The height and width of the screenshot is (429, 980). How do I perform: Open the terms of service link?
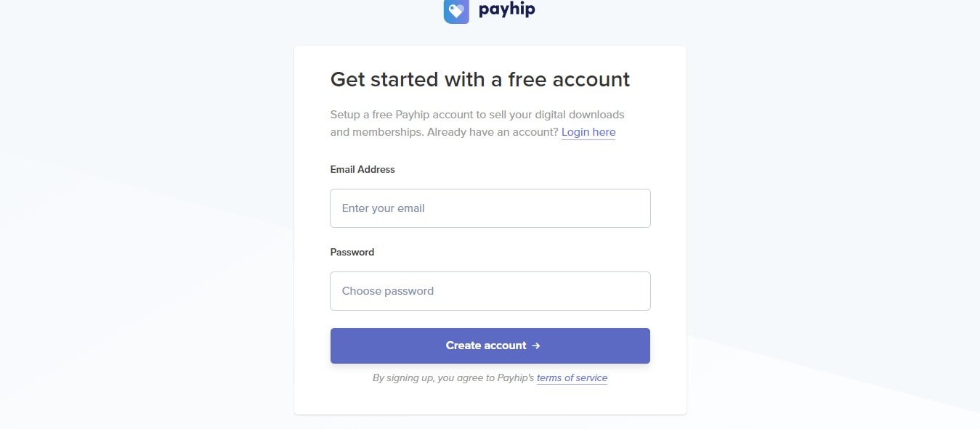tap(572, 378)
